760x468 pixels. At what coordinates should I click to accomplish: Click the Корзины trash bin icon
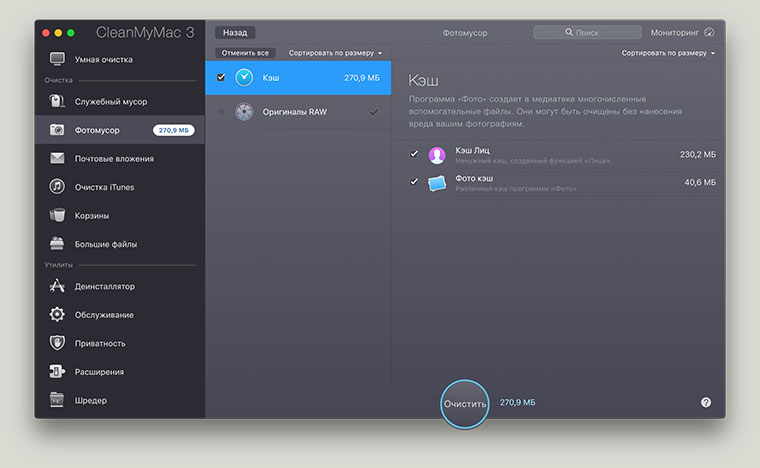point(57,215)
